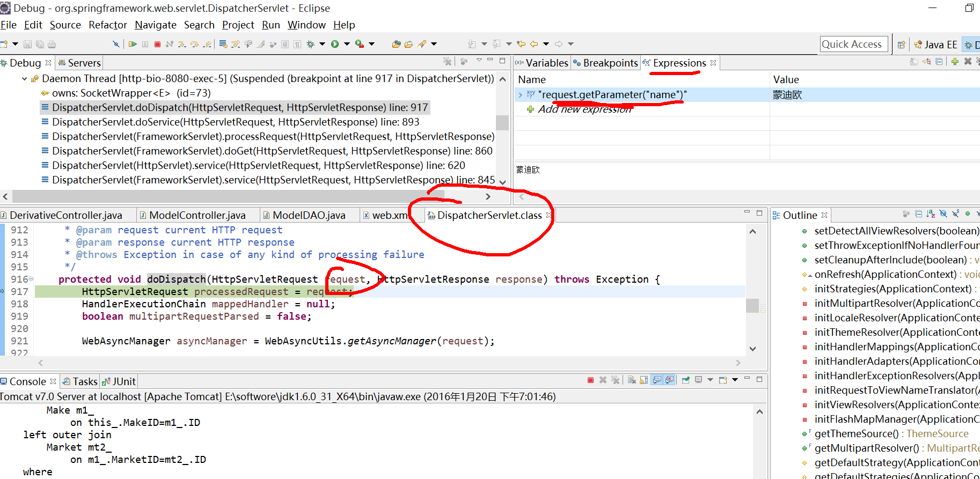Expand the request.getParameter expression row
Image resolution: width=980 pixels, height=479 pixels.
(520, 95)
